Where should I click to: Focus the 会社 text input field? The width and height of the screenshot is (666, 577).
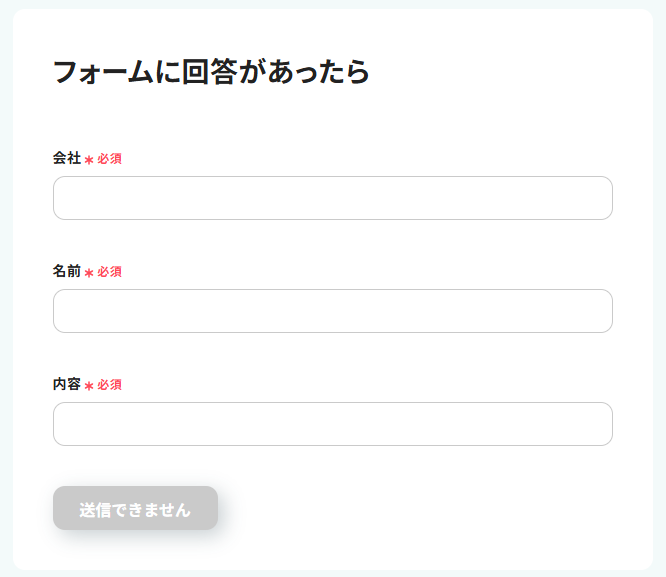click(x=332, y=198)
